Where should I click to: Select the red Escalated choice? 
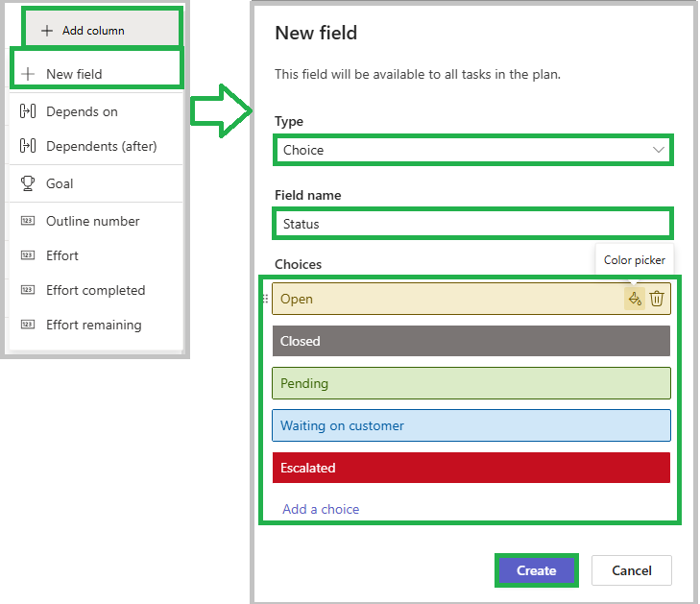[471, 468]
